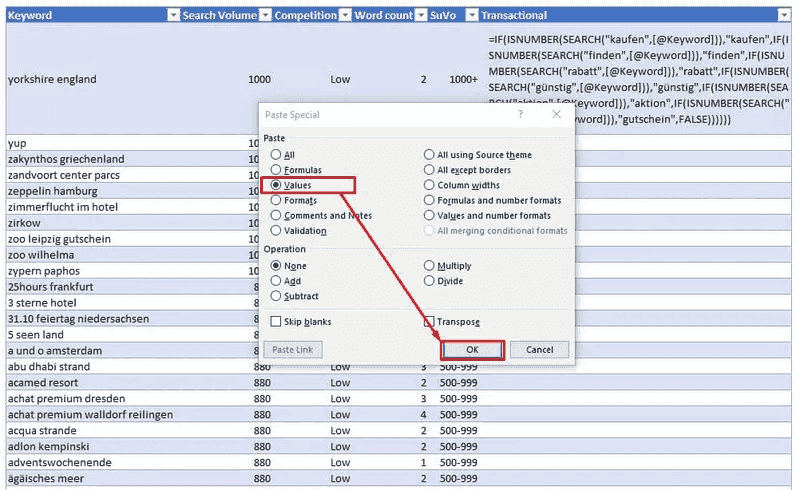Cancel the Paste Special dialog
This screenshot has height=490, width=800.
pyautogui.click(x=539, y=350)
